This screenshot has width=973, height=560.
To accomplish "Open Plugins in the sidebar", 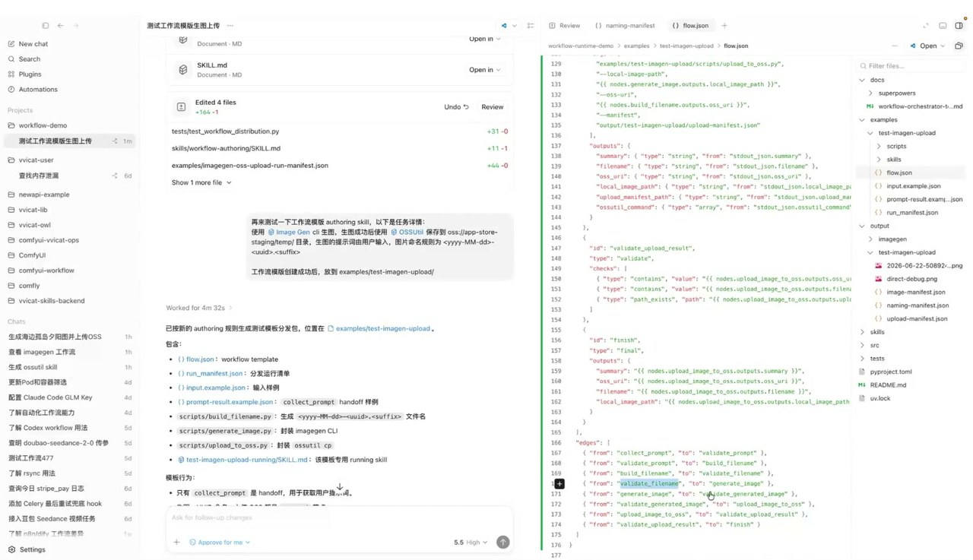I will (30, 74).
